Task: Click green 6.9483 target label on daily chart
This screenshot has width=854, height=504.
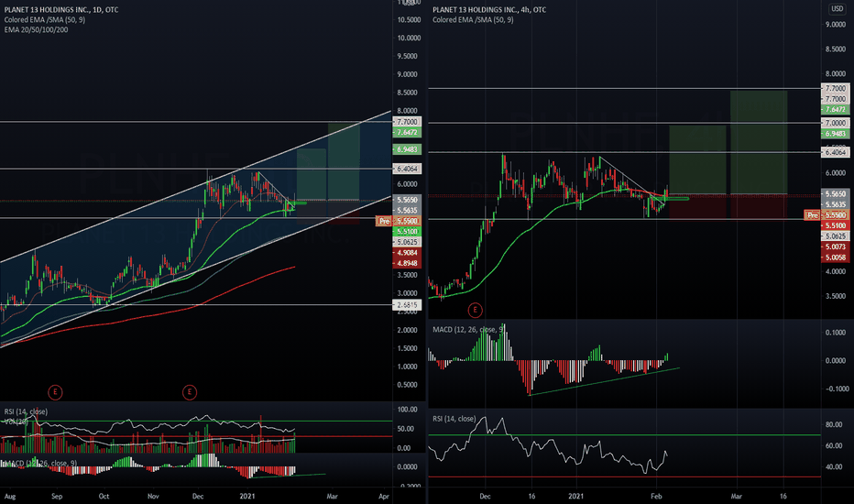Action: pos(407,149)
